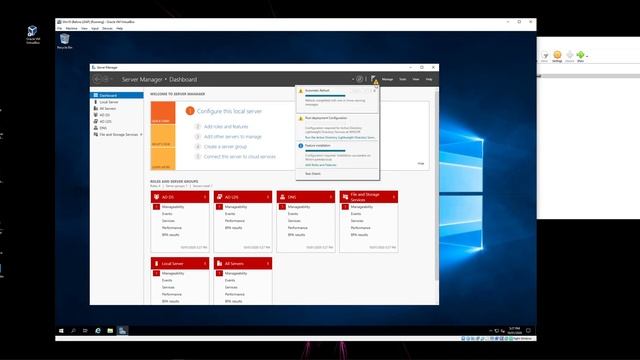640x360 pixels.
Task: Click Connect this server to cloud services
Action: pyautogui.click(x=240, y=156)
